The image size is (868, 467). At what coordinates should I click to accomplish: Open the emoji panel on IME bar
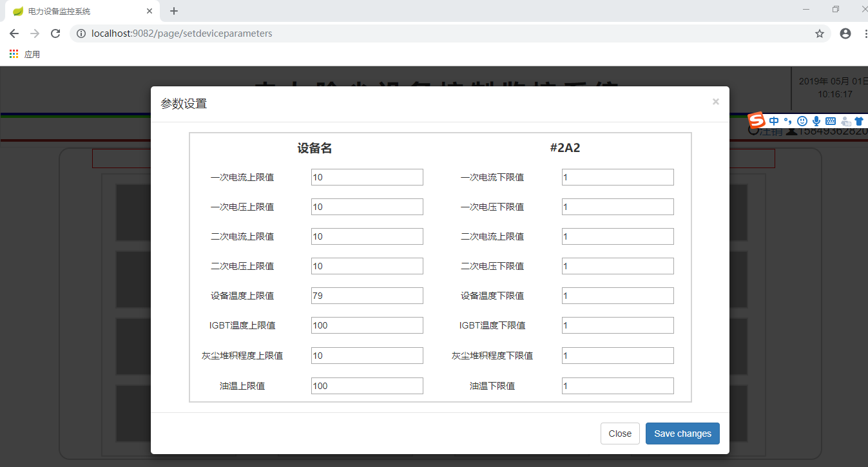pyautogui.click(x=802, y=121)
